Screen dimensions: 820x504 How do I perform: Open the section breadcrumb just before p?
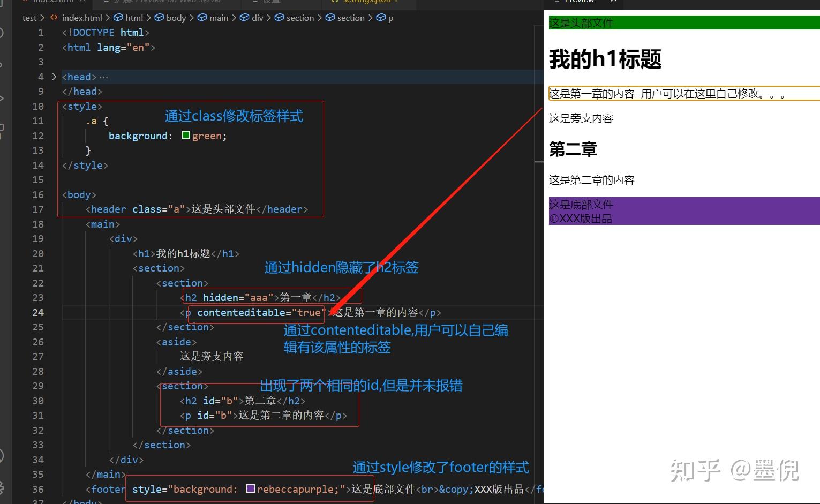(345, 18)
